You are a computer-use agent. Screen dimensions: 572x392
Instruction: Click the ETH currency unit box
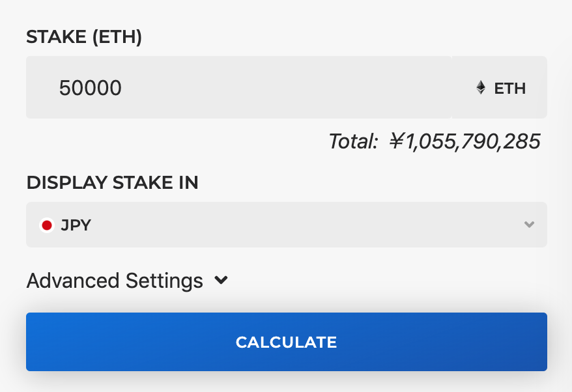[500, 87]
